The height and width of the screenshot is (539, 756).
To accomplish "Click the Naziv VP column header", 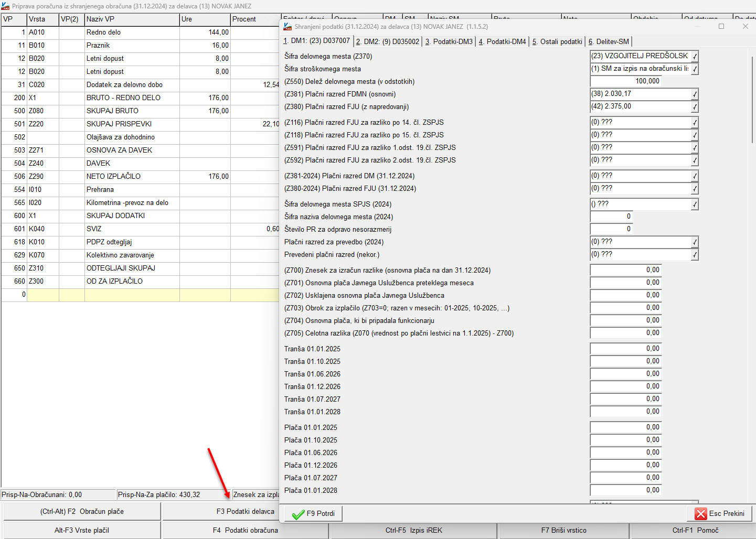I will click(132, 19).
